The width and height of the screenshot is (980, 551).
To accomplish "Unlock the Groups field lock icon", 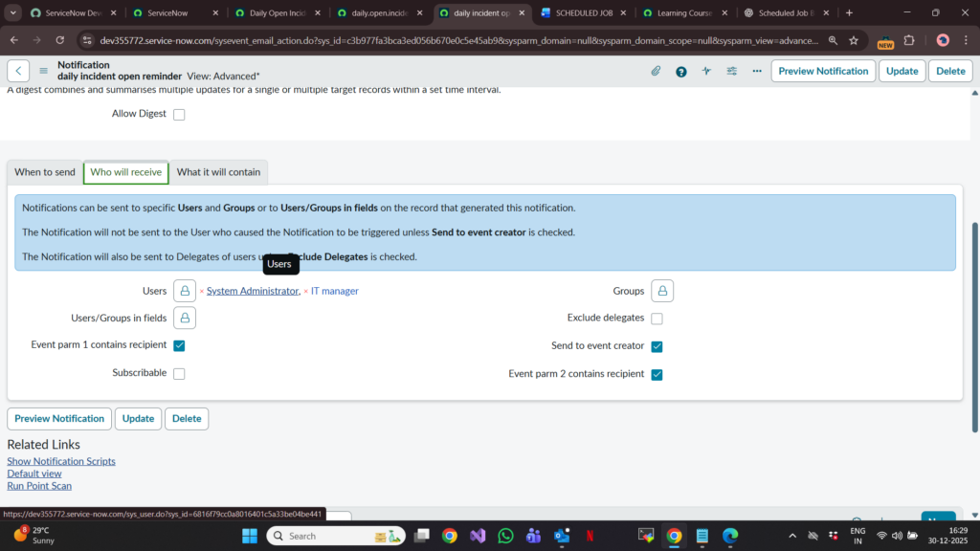I will tap(662, 291).
